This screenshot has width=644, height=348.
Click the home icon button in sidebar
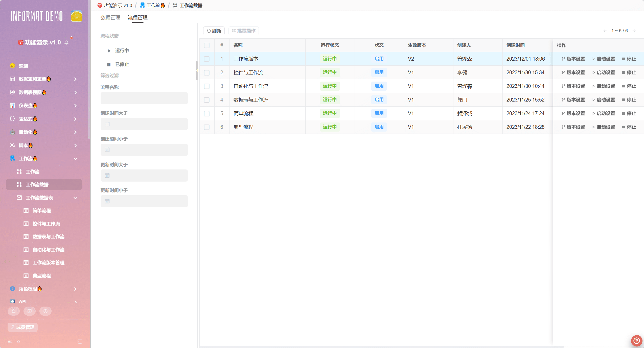click(x=14, y=311)
